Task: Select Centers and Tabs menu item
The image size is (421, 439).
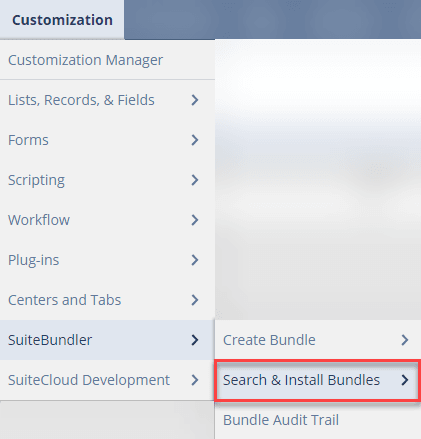Action: click(107, 300)
